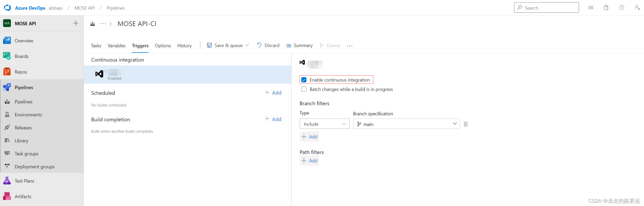Click MOSE API in the top breadcrumb
Viewport: 644px width, 206px height.
84,8
